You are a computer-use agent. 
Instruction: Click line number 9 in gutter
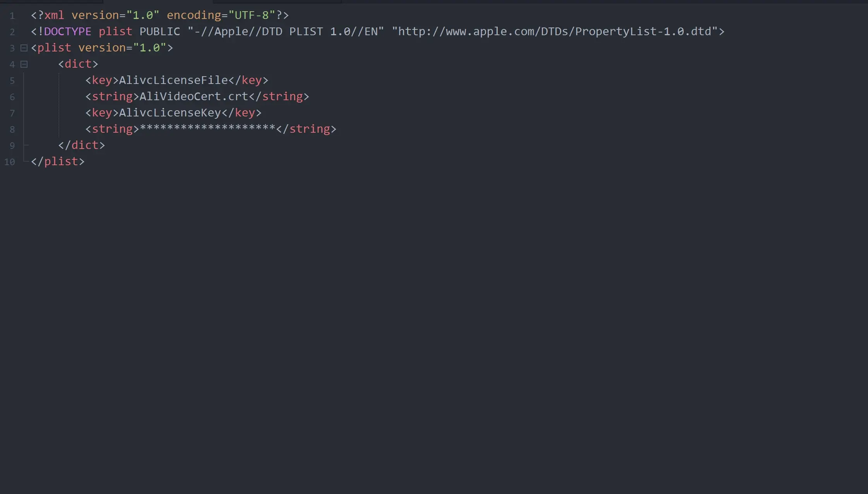pos(12,146)
